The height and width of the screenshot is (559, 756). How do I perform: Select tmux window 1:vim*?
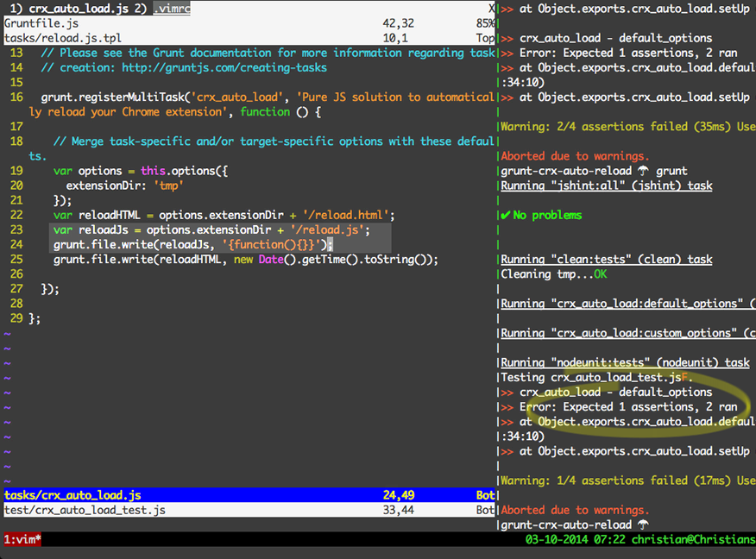[x=22, y=539]
